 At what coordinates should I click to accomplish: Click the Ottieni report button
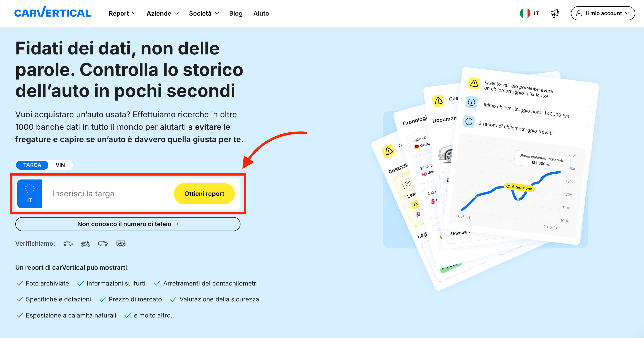tap(204, 194)
